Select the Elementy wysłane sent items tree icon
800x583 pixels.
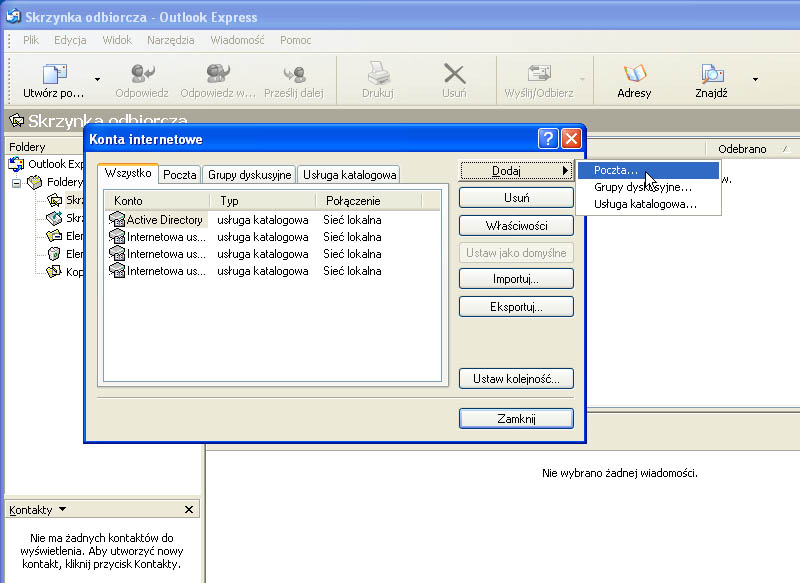point(54,236)
